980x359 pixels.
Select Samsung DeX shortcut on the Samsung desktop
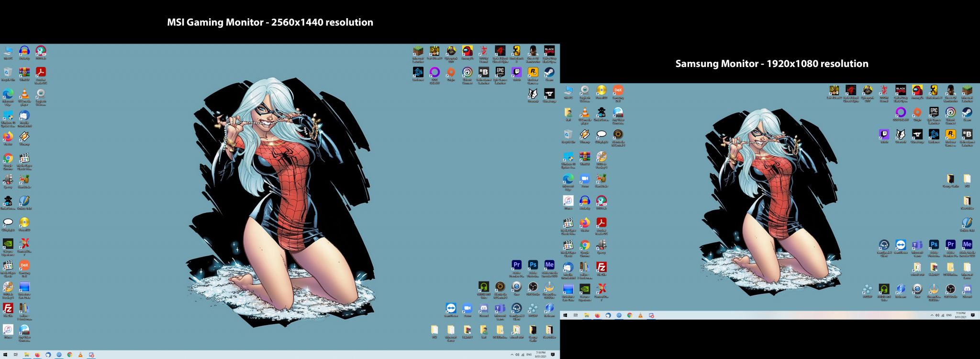coord(618,90)
